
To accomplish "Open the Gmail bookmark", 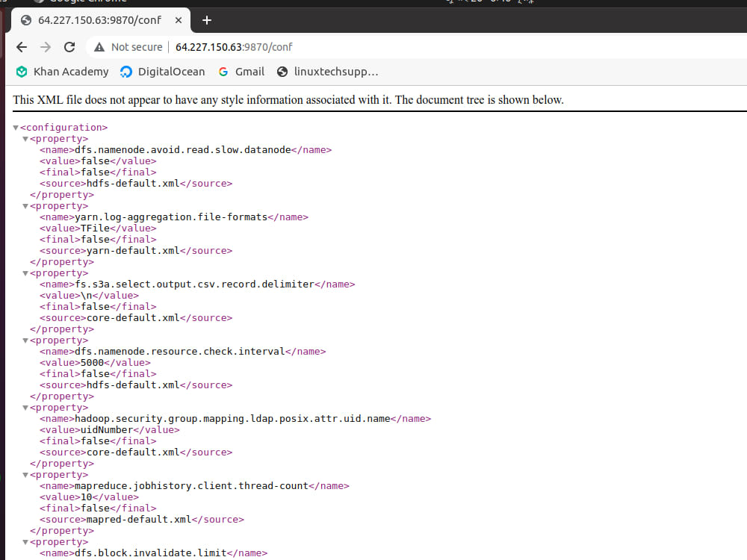I will 241,72.
